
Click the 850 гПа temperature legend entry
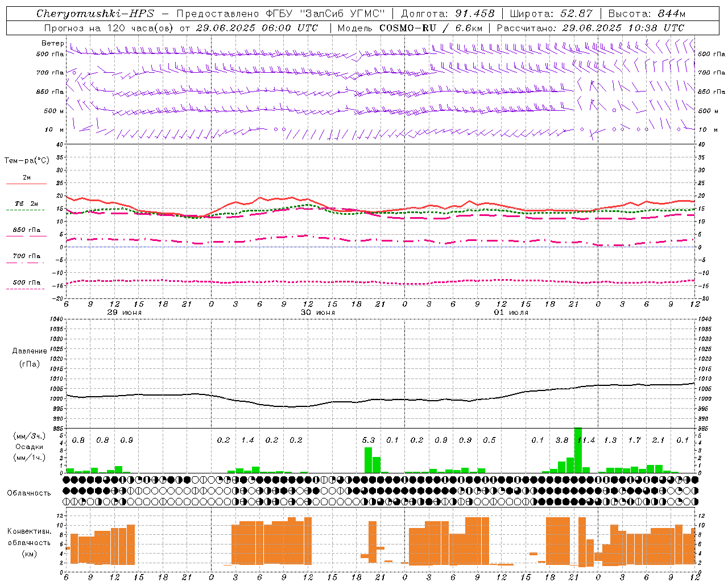(27, 230)
